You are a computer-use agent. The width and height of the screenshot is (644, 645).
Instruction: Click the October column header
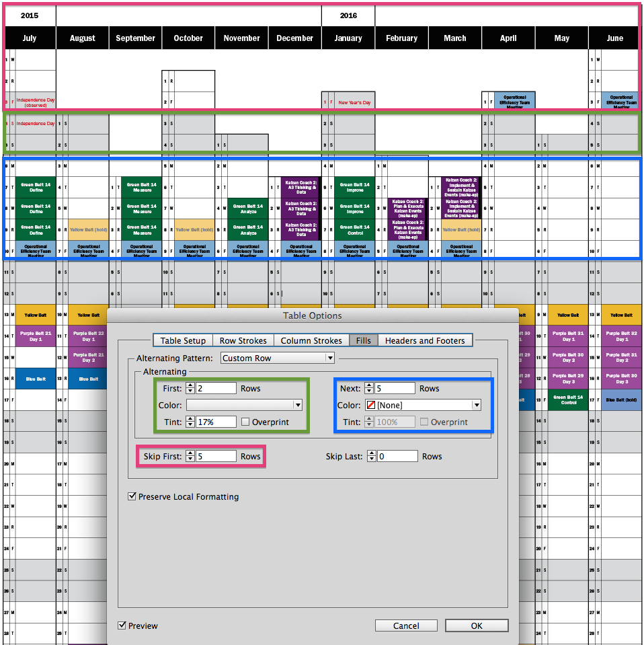188,38
